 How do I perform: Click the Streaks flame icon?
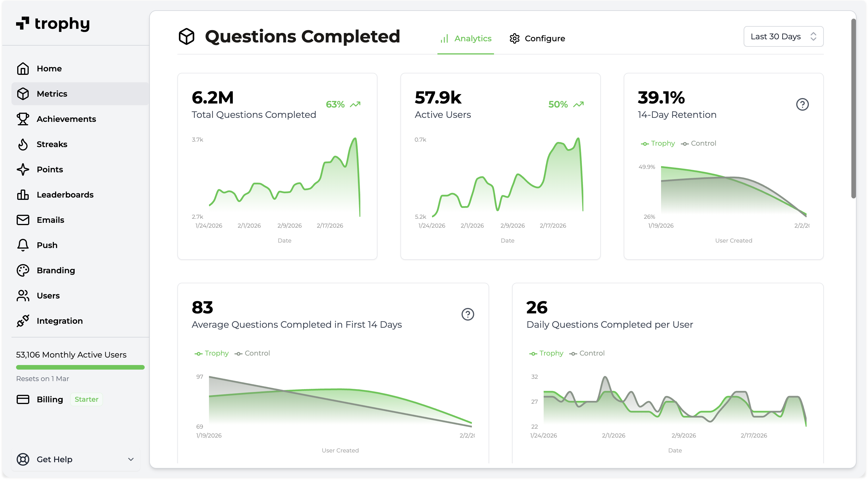[23, 144]
